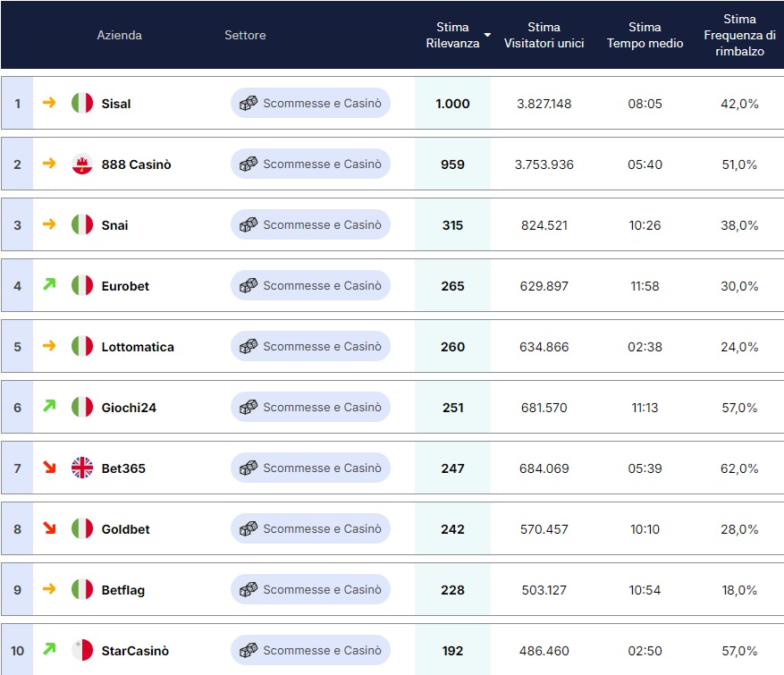
Task: Sort by Stima Tempo medio header
Action: coord(645,35)
